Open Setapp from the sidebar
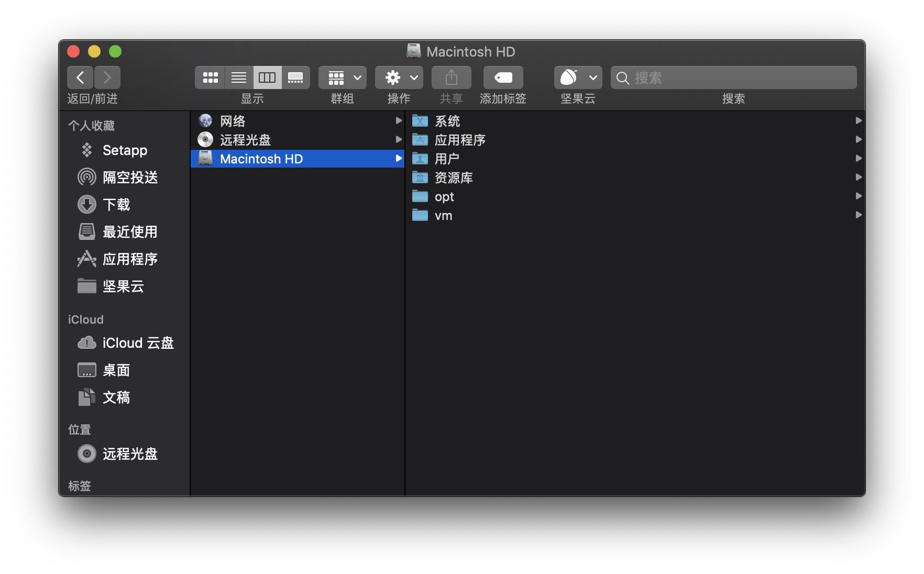924x574 pixels. pos(125,150)
